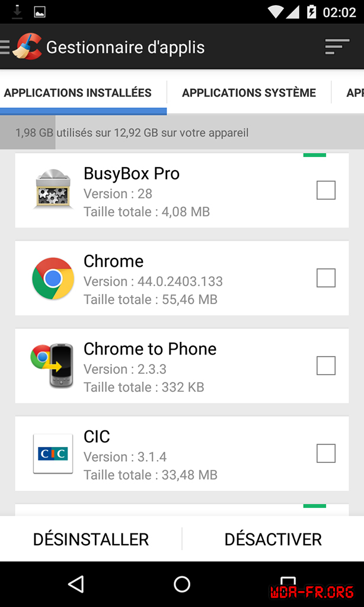
Task: Open the CCleaner hamburger menu
Action: tap(5, 47)
